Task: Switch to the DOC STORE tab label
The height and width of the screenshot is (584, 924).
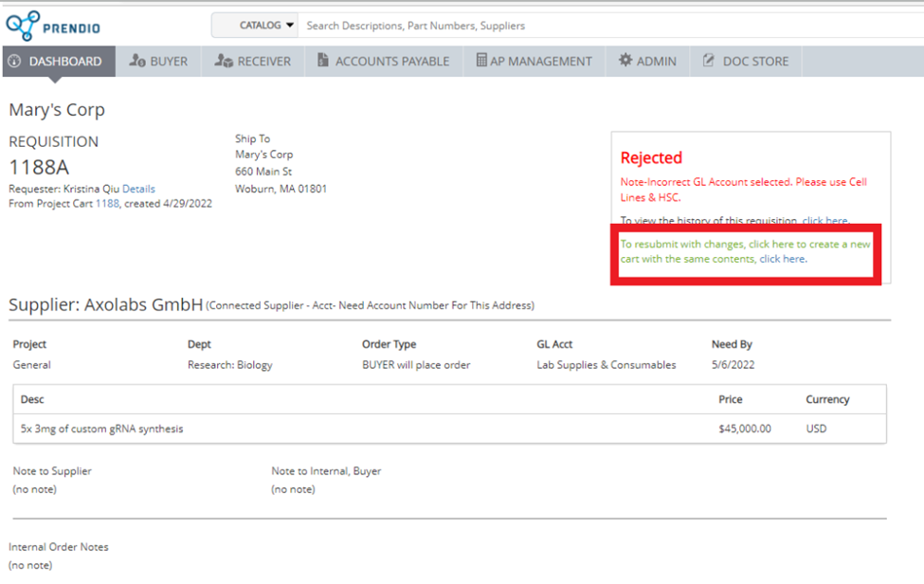Action: [x=755, y=62]
